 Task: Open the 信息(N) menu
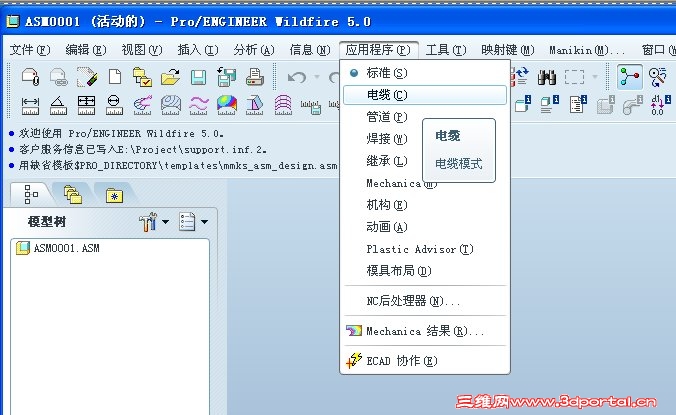(x=310, y=50)
